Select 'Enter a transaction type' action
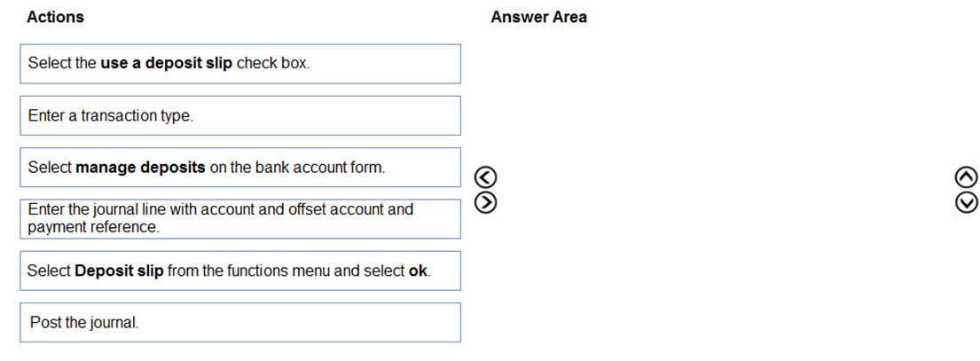 coord(240,115)
